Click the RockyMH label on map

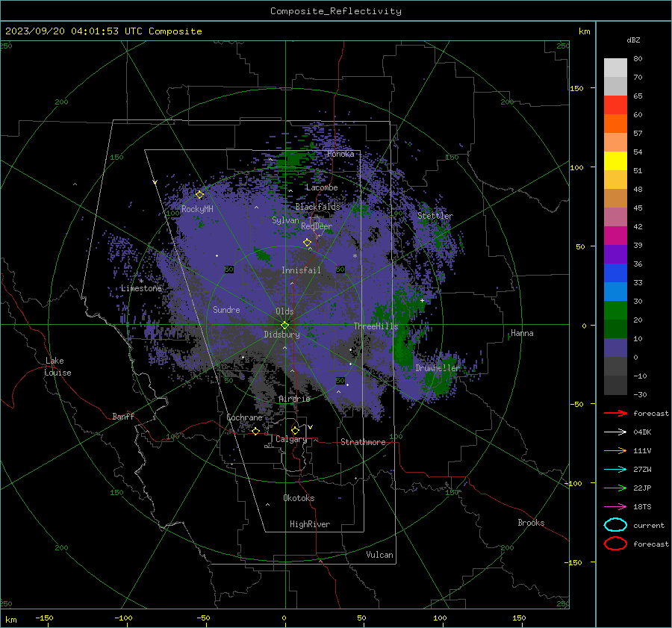197,209
